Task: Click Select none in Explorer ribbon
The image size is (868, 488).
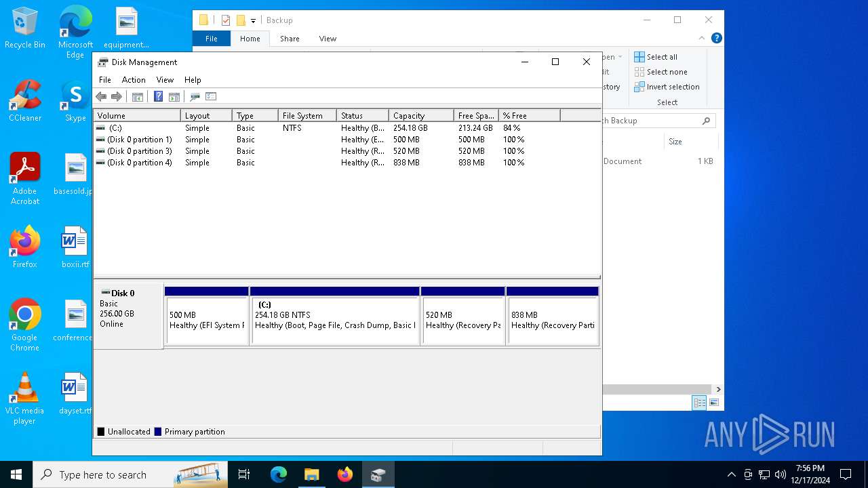Action: (661, 72)
